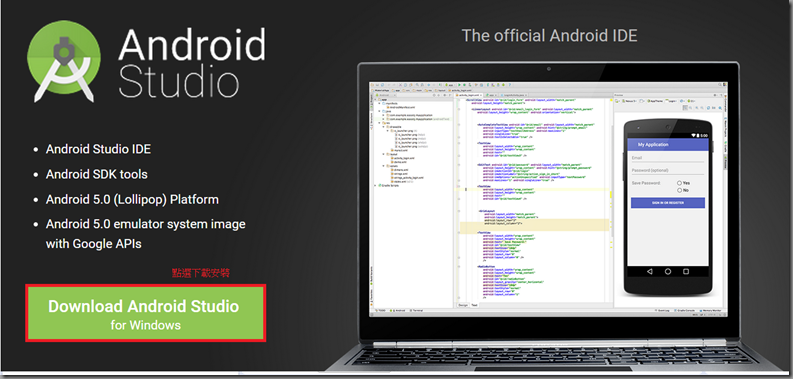The height and width of the screenshot is (379, 793).
Task: Click the 'Android SDK tools' bullet text
Action: (97, 174)
